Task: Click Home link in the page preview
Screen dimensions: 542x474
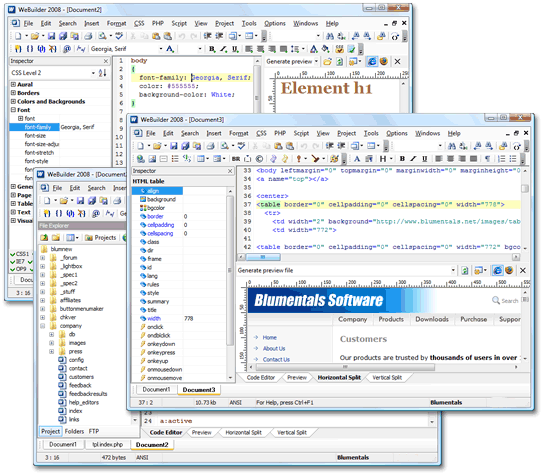Action: coord(269,337)
